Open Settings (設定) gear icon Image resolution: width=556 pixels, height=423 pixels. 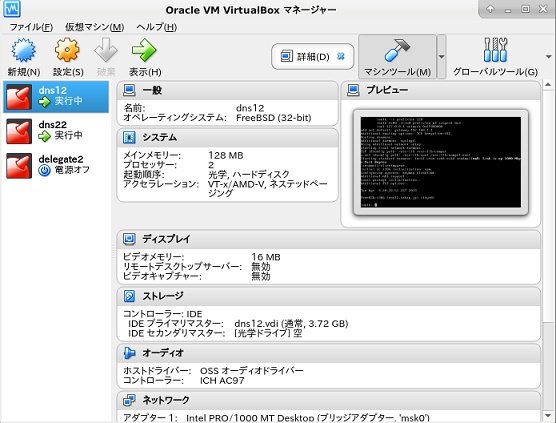coord(67,50)
